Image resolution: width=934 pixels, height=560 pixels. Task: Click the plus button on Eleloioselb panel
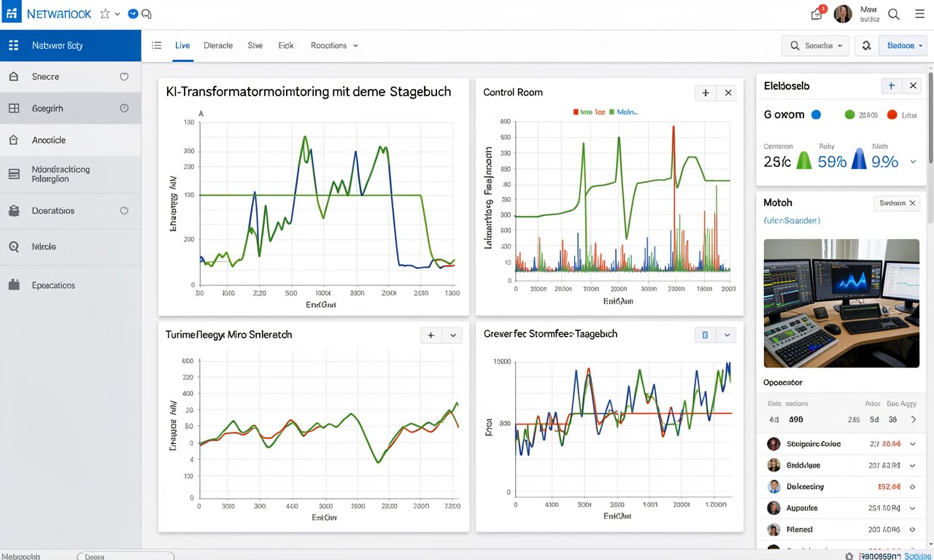pos(892,85)
